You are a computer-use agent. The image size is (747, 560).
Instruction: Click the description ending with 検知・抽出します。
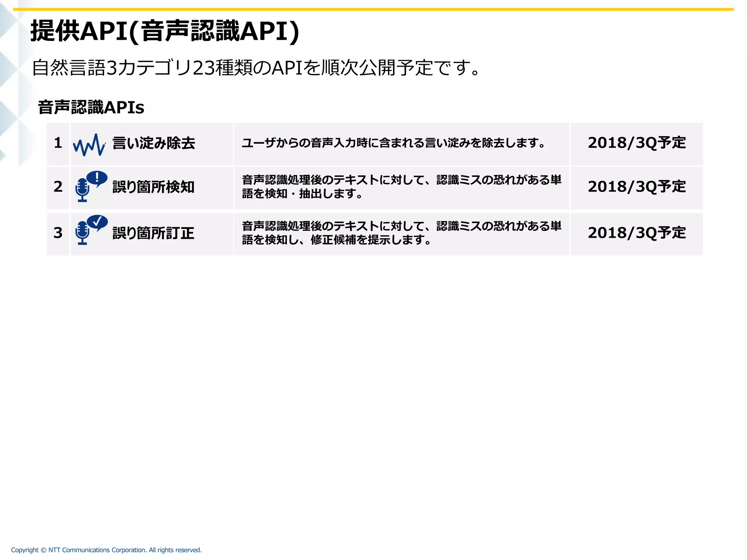coord(402,187)
